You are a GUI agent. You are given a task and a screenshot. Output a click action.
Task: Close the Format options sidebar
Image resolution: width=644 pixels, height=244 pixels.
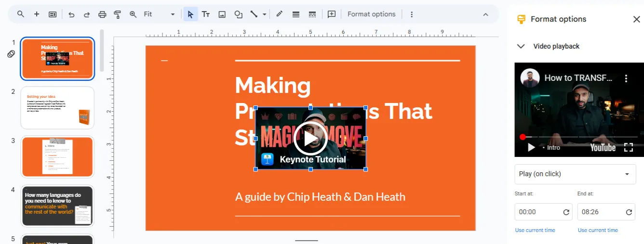click(636, 19)
